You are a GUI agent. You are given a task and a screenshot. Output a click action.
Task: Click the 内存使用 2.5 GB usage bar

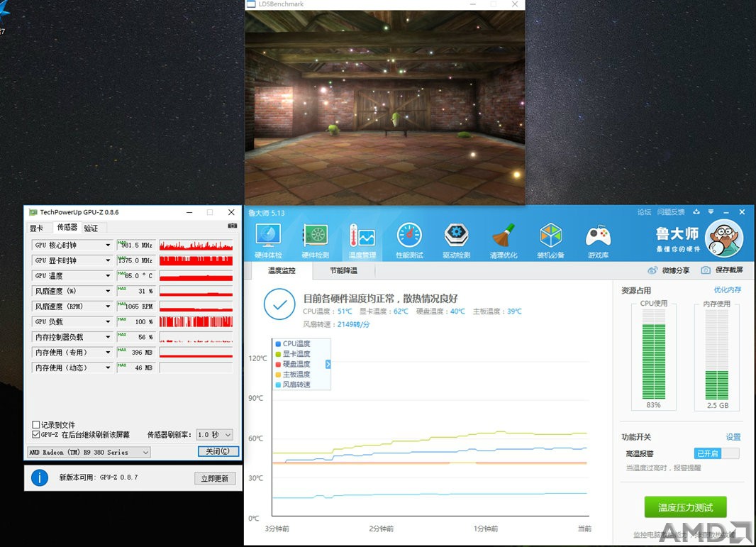[717, 355]
